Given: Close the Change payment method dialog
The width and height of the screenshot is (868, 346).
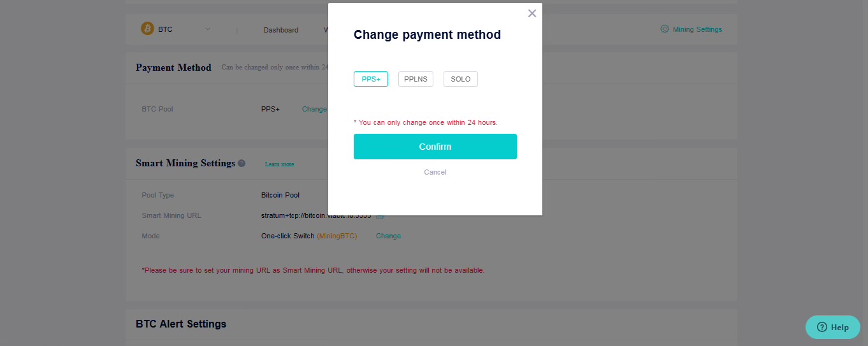Looking at the screenshot, I should coord(532,13).
